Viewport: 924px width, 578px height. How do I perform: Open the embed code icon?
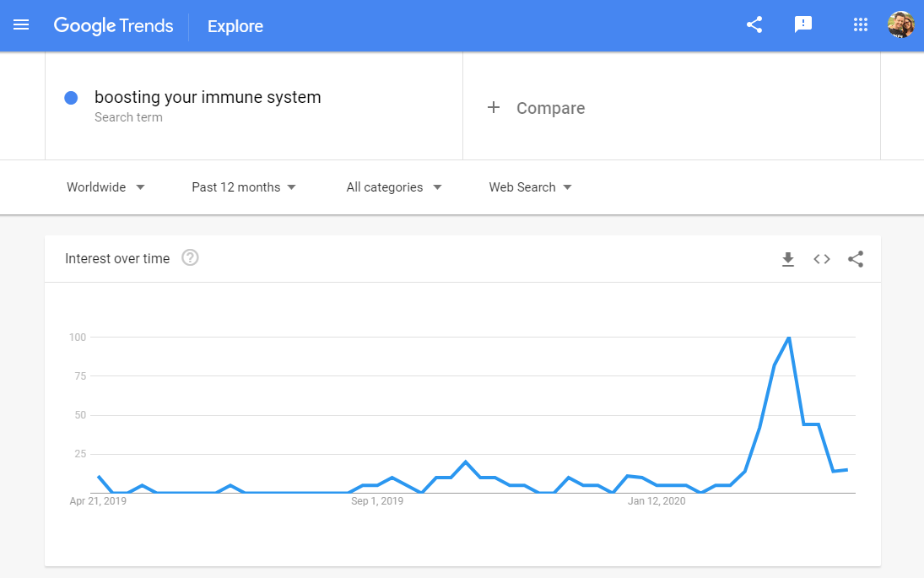click(822, 259)
